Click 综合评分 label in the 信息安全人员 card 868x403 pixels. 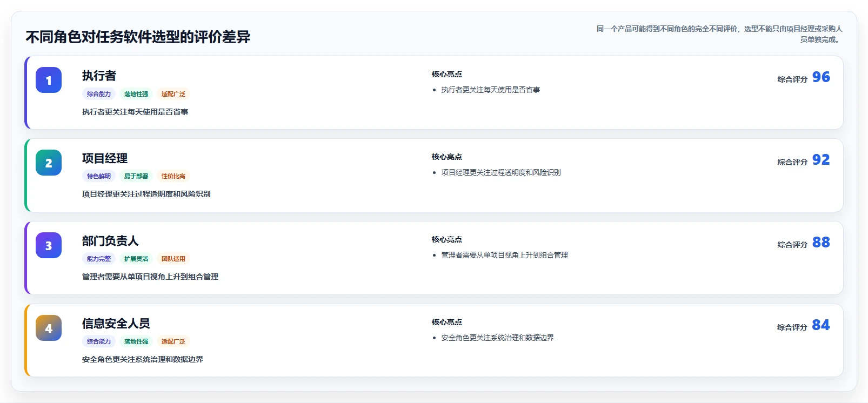pyautogui.click(x=792, y=327)
